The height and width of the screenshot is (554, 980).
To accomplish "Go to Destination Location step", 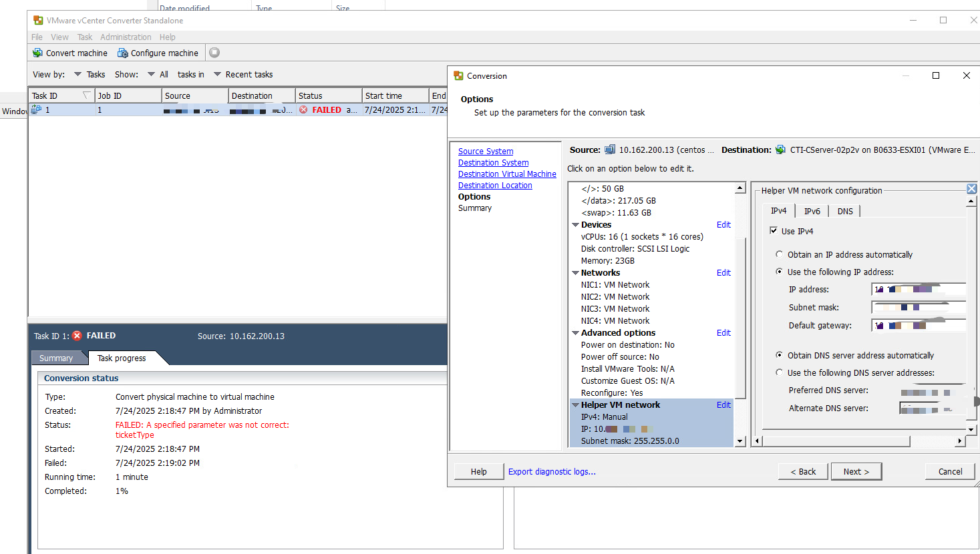I will tap(495, 186).
